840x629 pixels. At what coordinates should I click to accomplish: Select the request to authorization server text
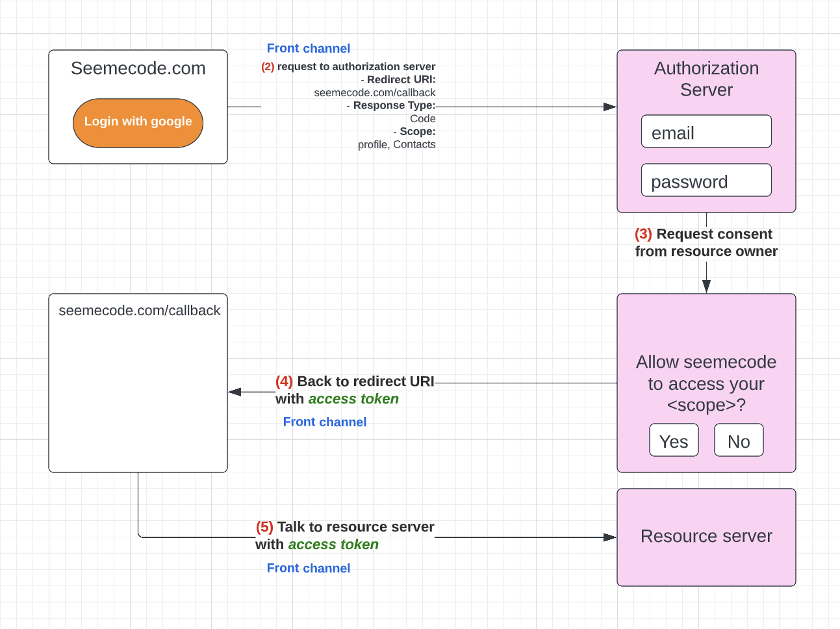point(356,66)
